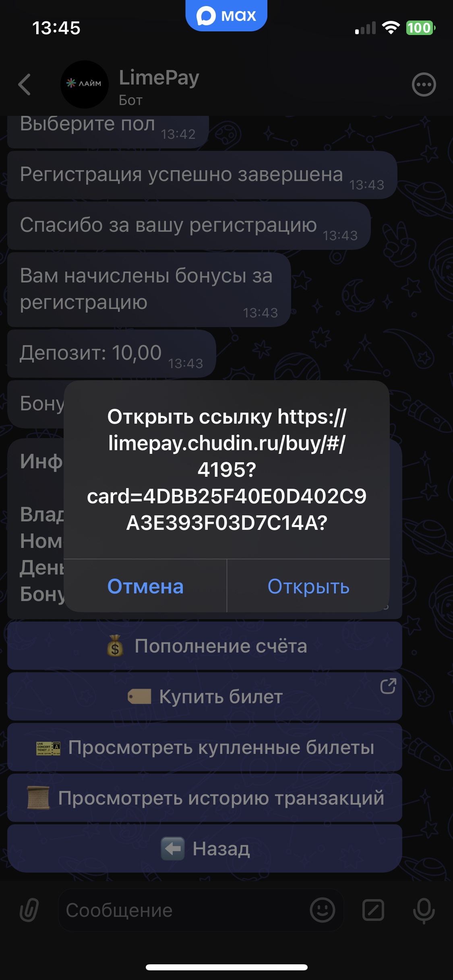Tap the Назад button

point(205,848)
